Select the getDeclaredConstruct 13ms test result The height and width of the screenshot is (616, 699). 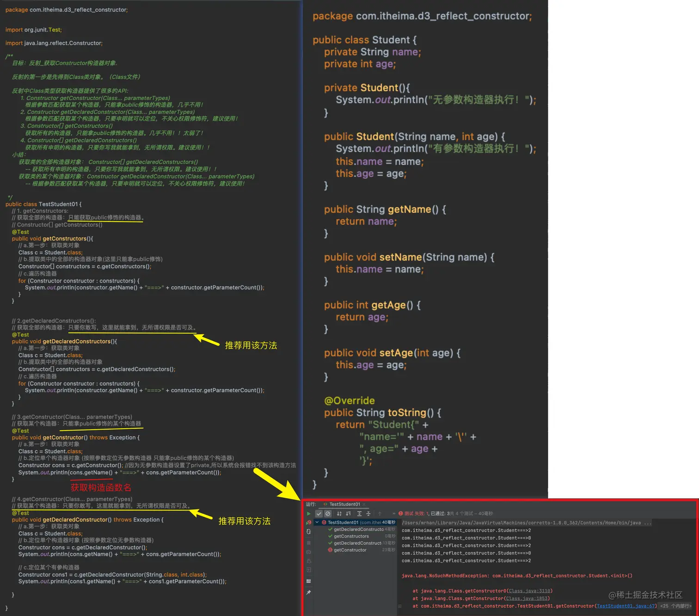362,543
